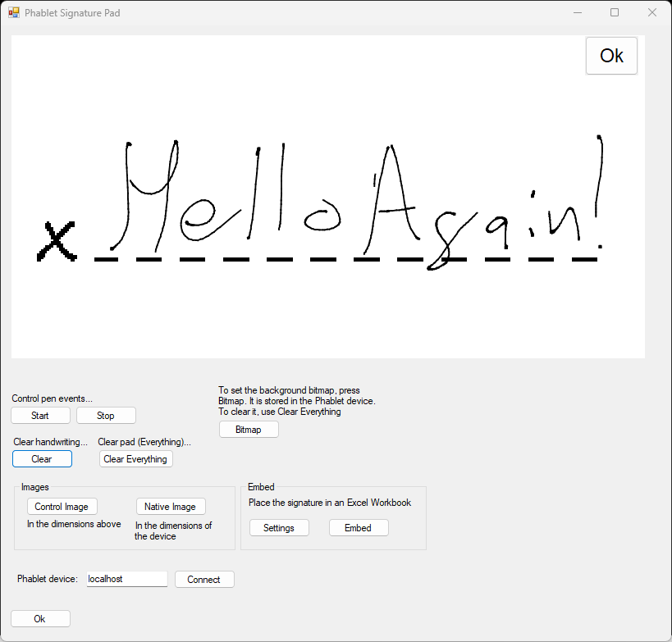Image resolution: width=672 pixels, height=642 pixels.
Task: Set the background with the Bitmap button
Action: tap(249, 430)
